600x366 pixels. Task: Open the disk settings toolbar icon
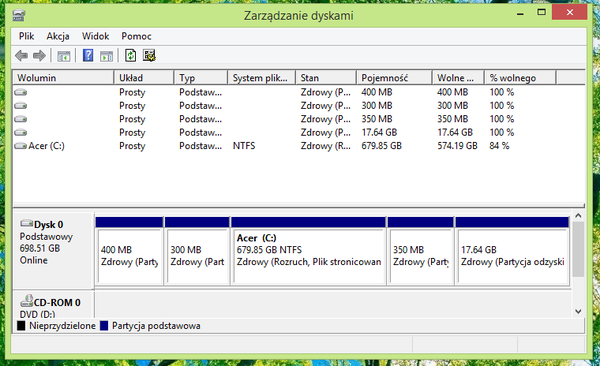tap(149, 56)
